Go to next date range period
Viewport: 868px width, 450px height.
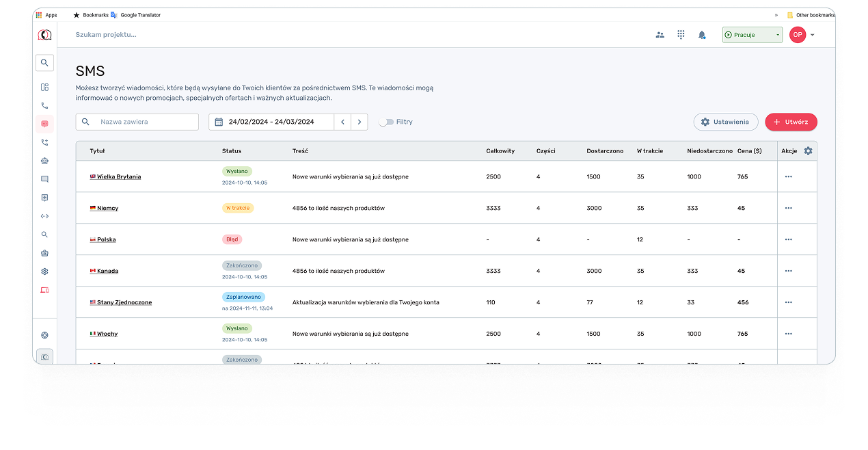click(360, 122)
